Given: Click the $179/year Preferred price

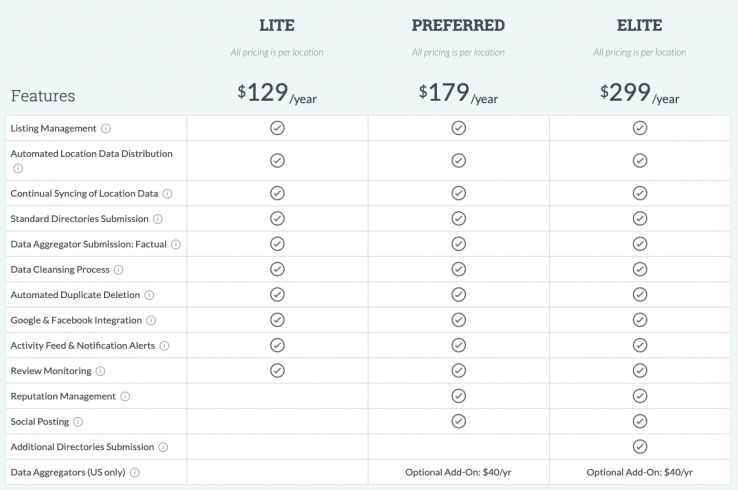Looking at the screenshot, I should [x=458, y=94].
